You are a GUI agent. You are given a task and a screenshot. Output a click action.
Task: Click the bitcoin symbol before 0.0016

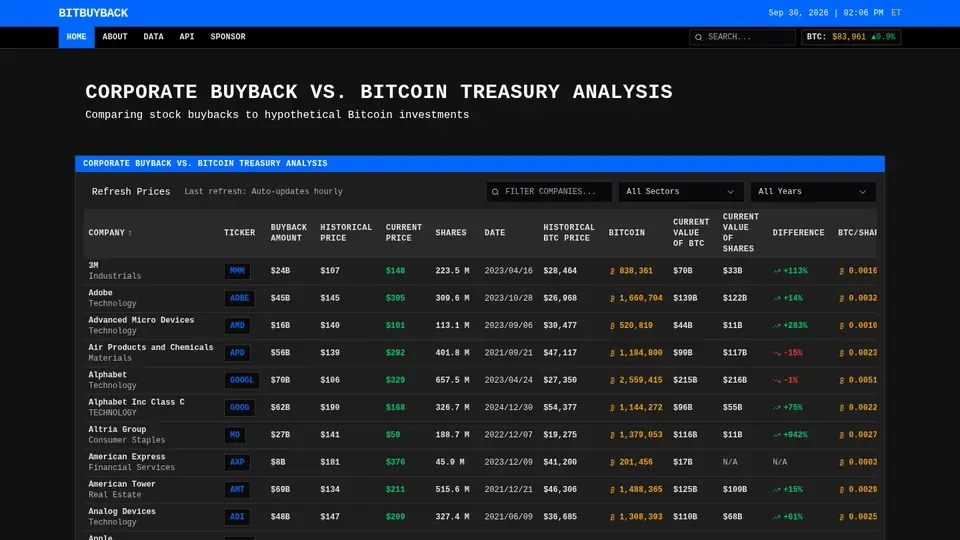pos(842,271)
